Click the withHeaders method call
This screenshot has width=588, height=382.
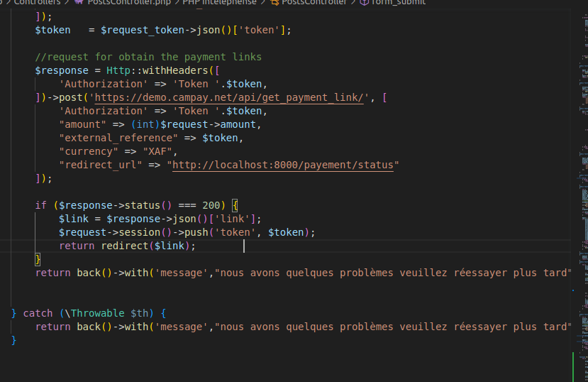point(175,70)
